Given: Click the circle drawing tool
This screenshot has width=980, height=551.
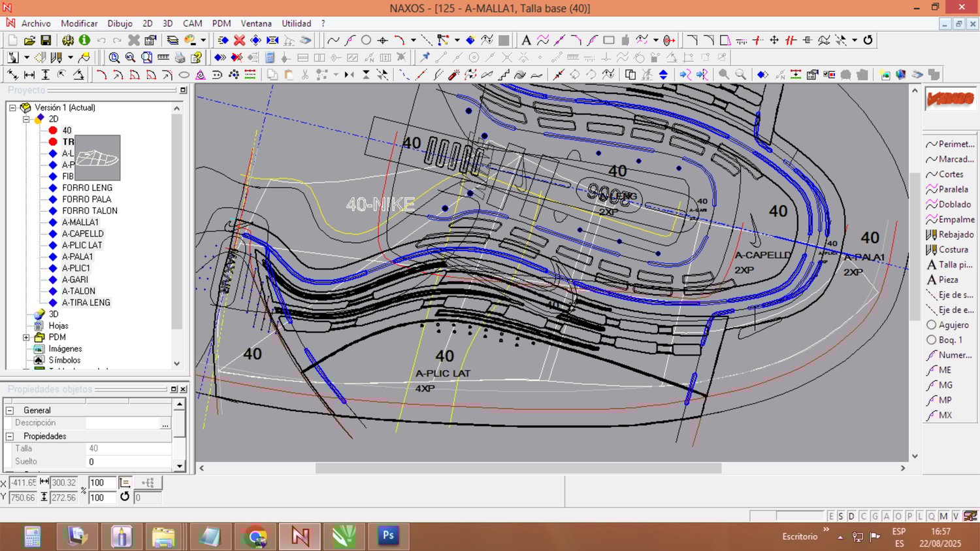Looking at the screenshot, I should point(367,41).
